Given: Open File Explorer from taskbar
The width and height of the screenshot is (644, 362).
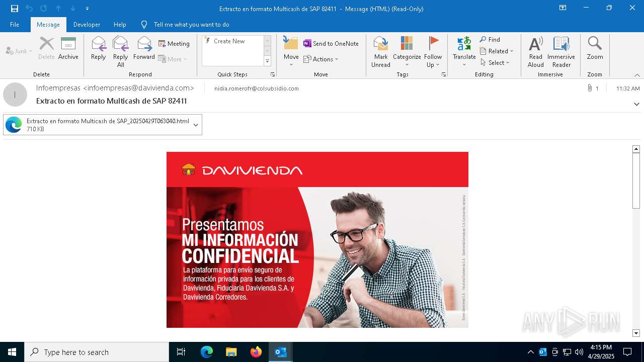Looking at the screenshot, I should coord(231,352).
